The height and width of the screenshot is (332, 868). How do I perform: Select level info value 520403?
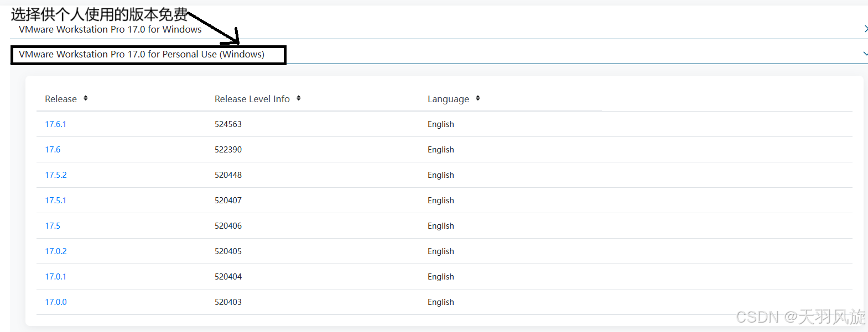point(228,302)
